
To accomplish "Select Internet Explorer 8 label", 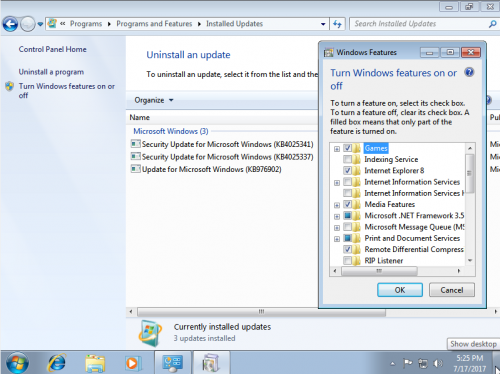I will coord(394,171).
